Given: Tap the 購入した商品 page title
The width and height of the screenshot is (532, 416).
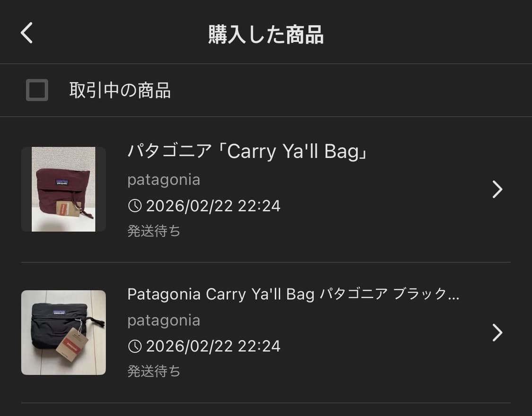Looking at the screenshot, I should 266,34.
